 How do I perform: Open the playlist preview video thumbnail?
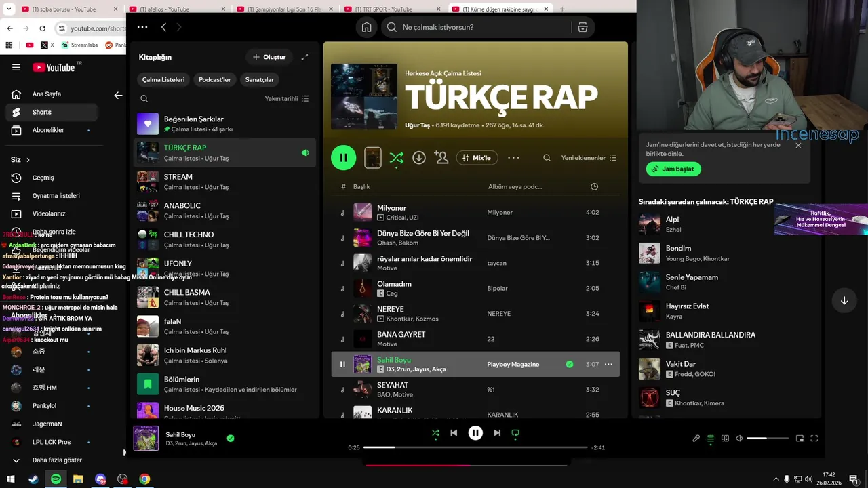[x=373, y=158]
